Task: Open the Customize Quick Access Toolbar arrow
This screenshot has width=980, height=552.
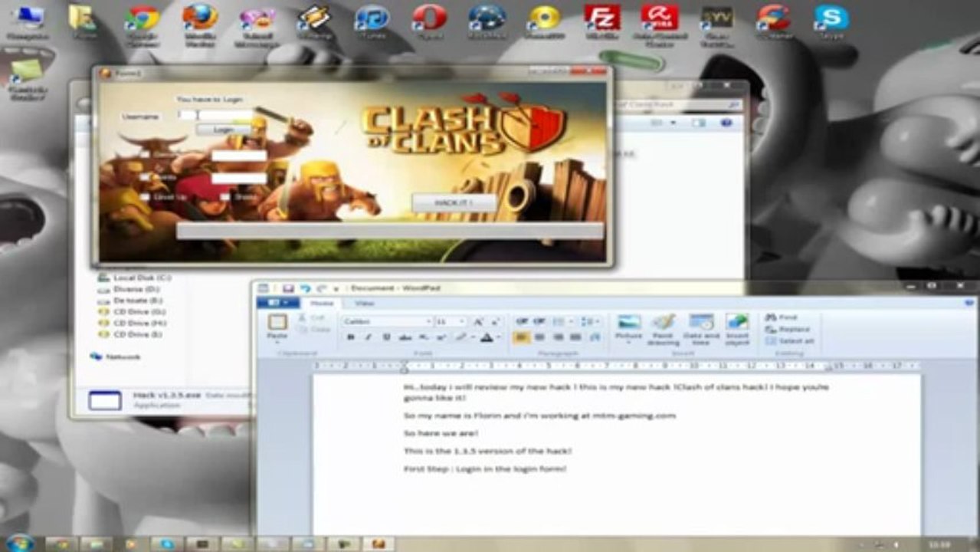Action: (336, 289)
